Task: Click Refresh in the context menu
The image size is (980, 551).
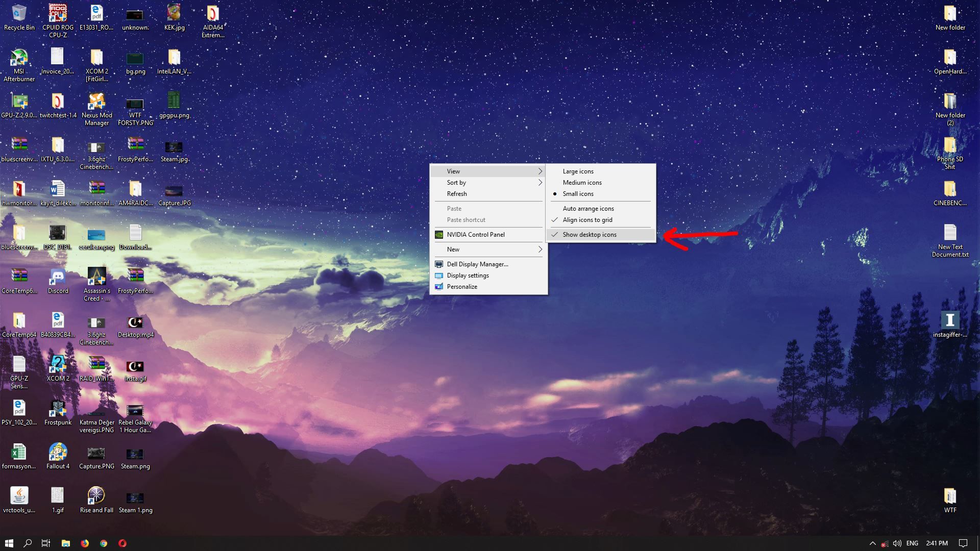Action: coord(457,194)
